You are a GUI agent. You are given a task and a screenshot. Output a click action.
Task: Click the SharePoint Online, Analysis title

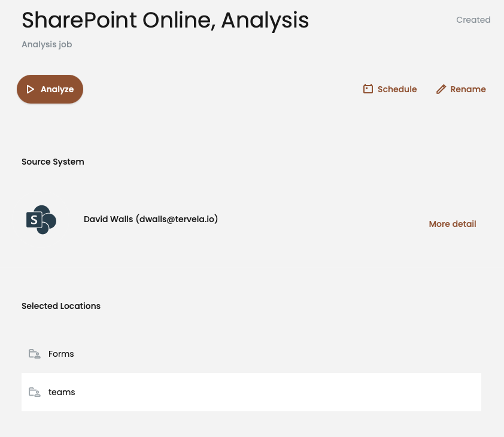coord(165,20)
